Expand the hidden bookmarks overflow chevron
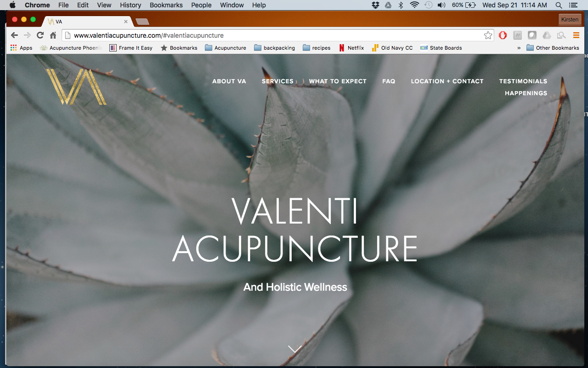Viewport: 588px width, 368px height. point(519,48)
